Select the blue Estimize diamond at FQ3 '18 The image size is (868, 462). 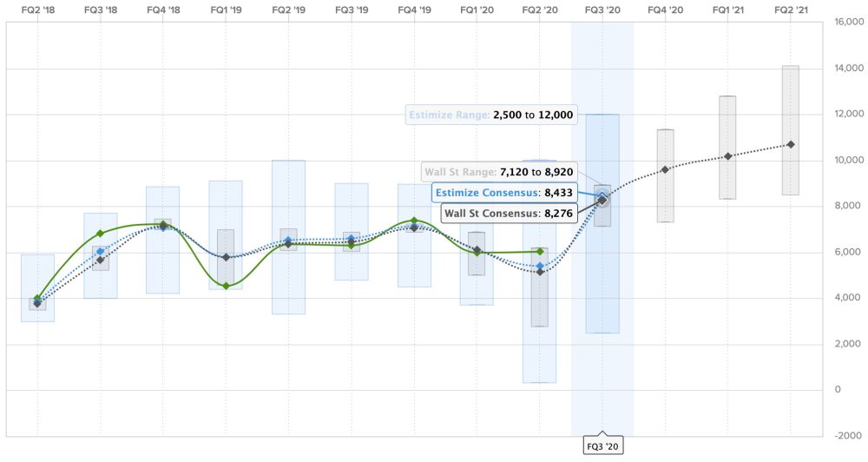point(101,251)
